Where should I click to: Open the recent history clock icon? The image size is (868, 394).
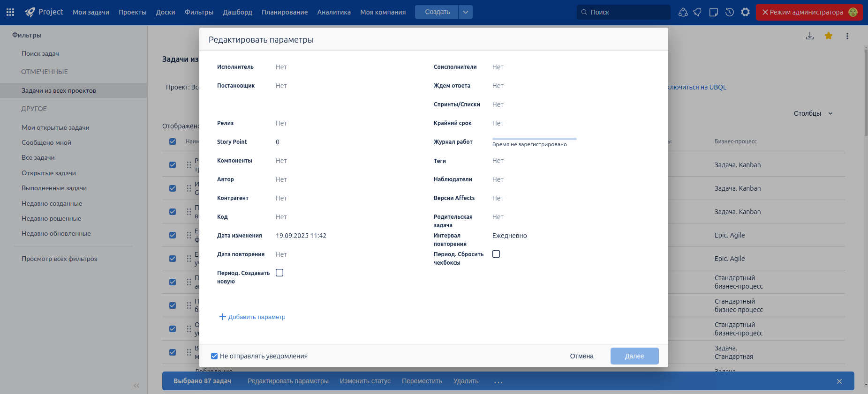tap(730, 12)
